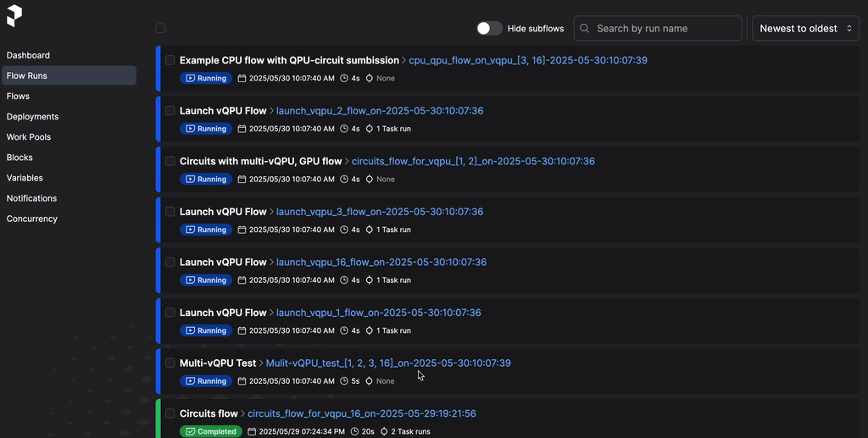Screen dimensions: 868x438
Task: Click the clock duration icon on launch_vqpu_2 run
Action: click(x=344, y=129)
